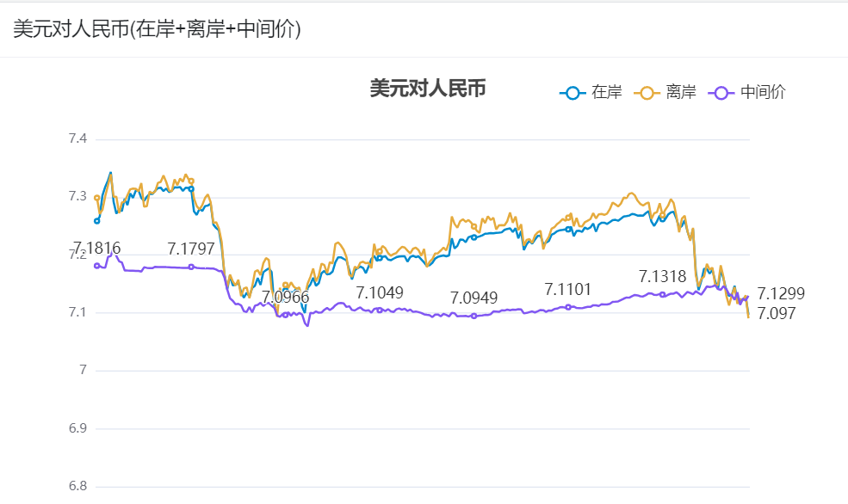Expand details on the 7.1049 label
The width and height of the screenshot is (848, 504).
coord(379,293)
